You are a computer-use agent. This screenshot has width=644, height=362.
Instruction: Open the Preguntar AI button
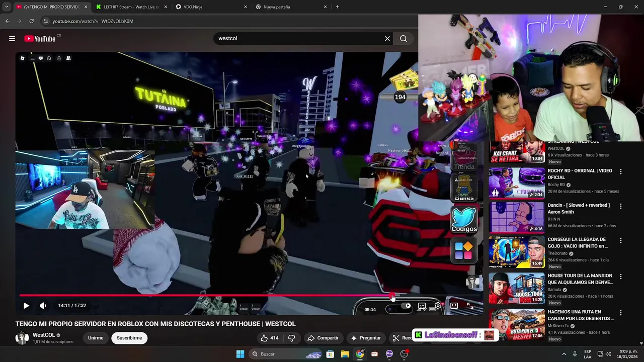(x=366, y=338)
